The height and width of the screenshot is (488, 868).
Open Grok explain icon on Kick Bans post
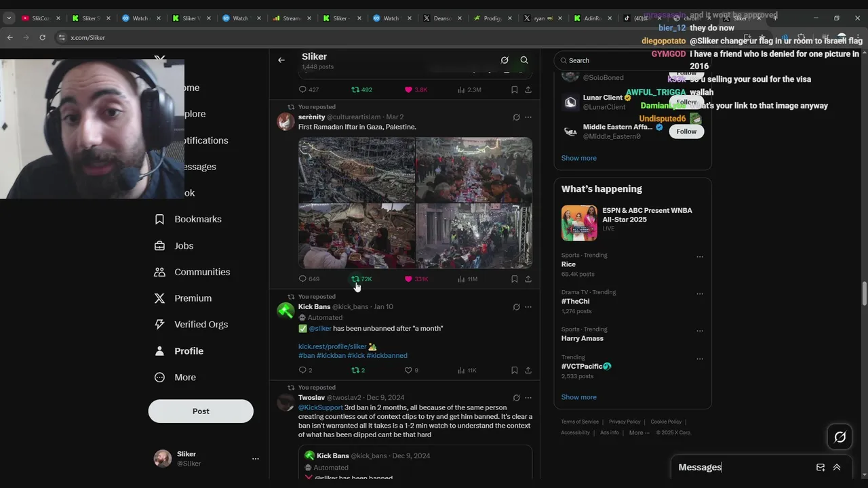pyautogui.click(x=516, y=307)
